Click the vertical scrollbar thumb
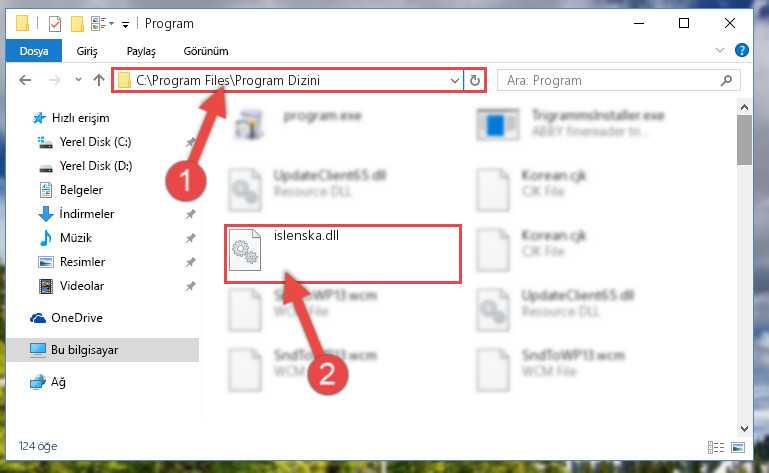 pos(744,140)
